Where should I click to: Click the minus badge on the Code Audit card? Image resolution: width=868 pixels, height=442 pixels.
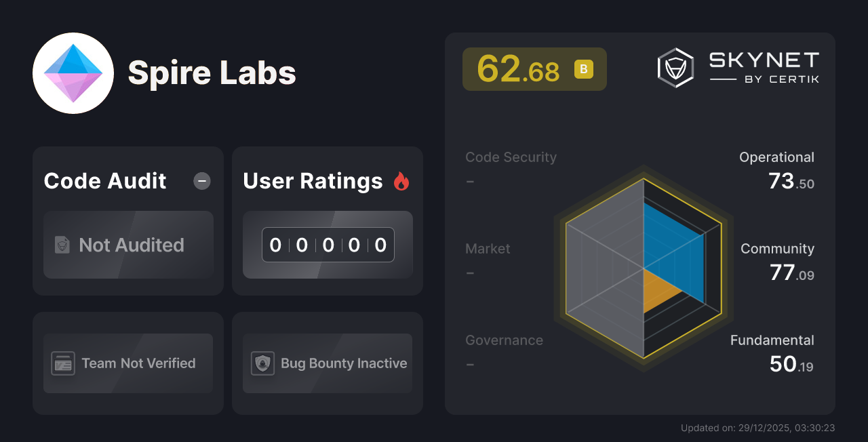click(x=201, y=181)
